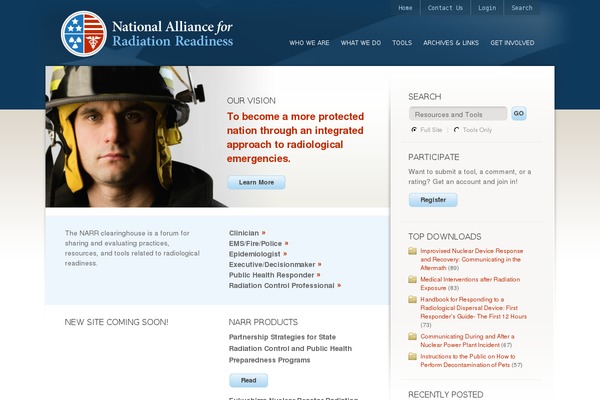Click the Learn More button
600x400 pixels.
pyautogui.click(x=256, y=183)
